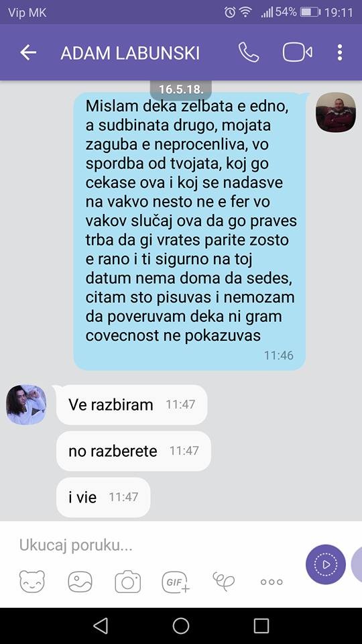Open the GIF picker
Viewport: 362px width, 644px height.
[176, 582]
